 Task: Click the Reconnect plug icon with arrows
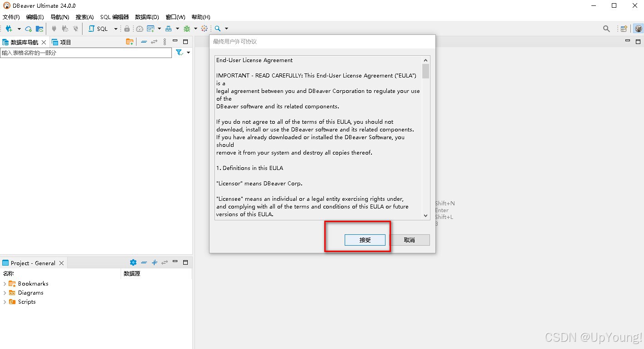coord(65,29)
